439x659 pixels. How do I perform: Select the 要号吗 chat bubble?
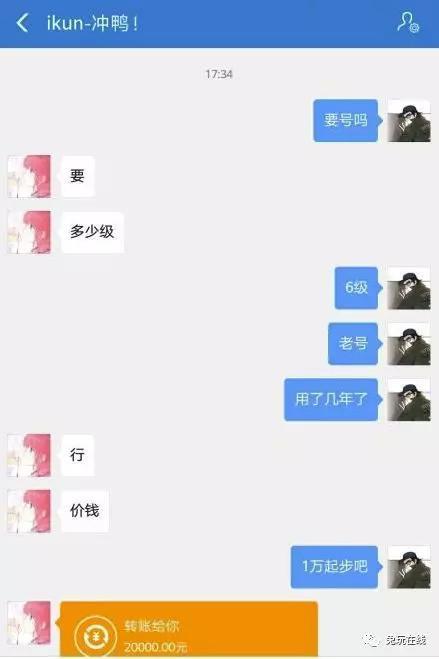(346, 121)
